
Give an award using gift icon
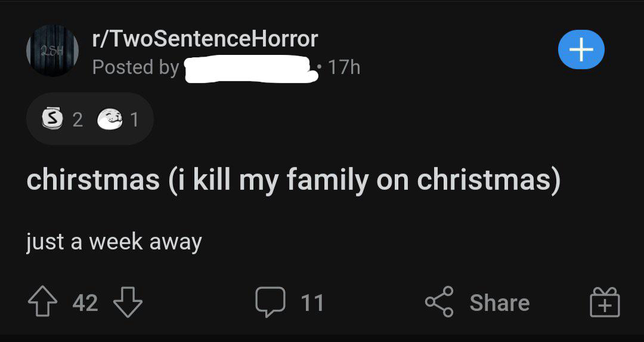[x=606, y=302]
